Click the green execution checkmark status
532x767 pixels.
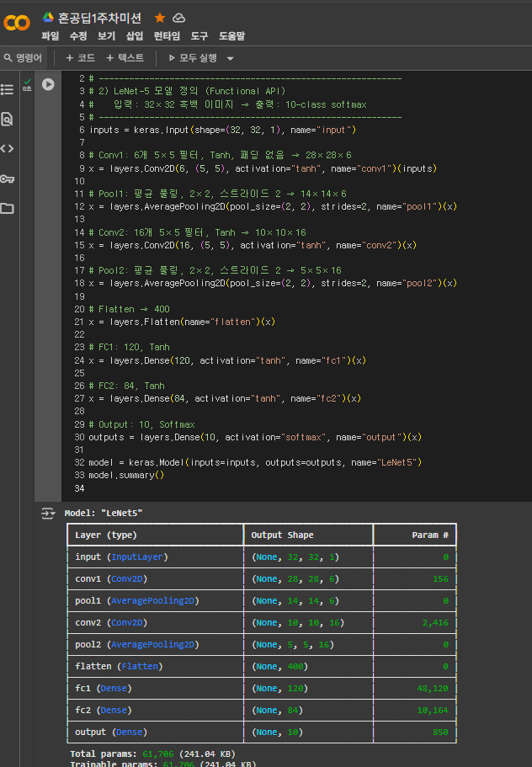(28, 82)
